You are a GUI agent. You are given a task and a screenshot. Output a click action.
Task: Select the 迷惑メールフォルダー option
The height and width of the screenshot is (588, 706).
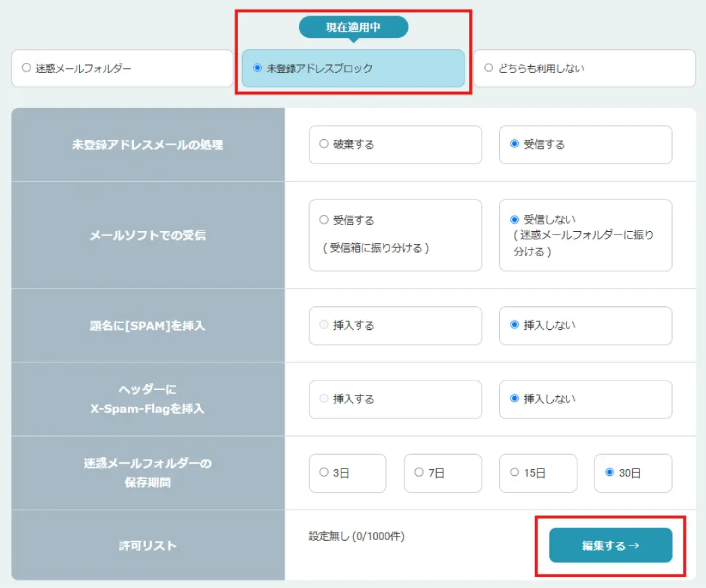pos(26,68)
